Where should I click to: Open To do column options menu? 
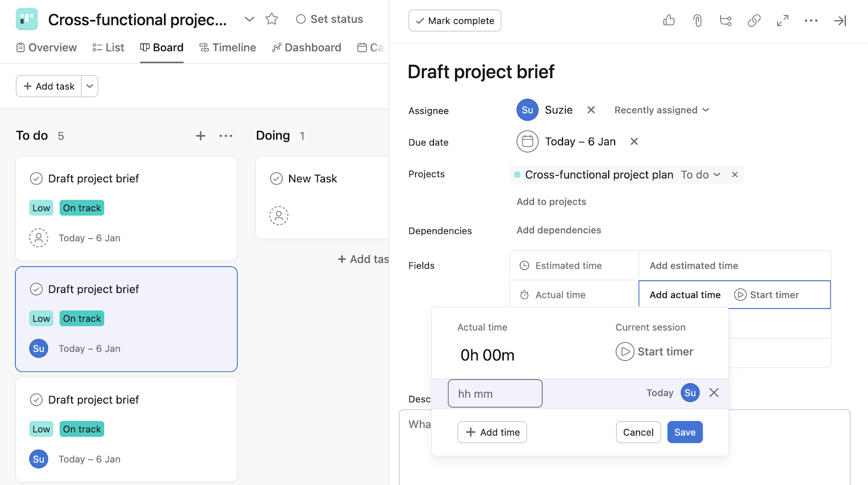click(x=226, y=136)
